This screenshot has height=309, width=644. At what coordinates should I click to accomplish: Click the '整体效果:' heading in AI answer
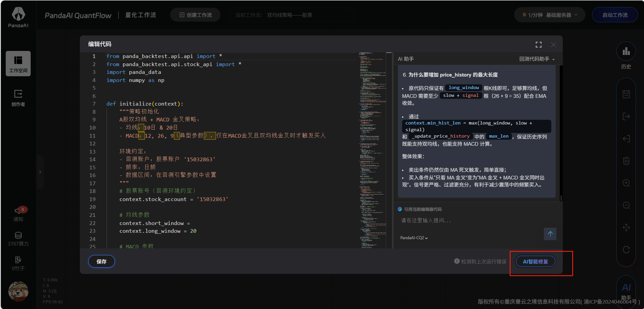413,157
